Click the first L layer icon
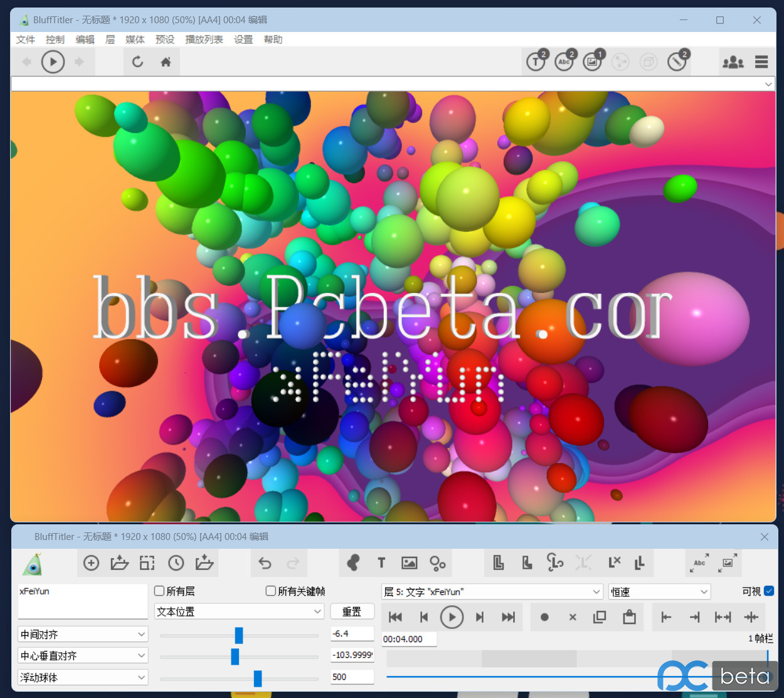The image size is (784, 698). click(499, 563)
